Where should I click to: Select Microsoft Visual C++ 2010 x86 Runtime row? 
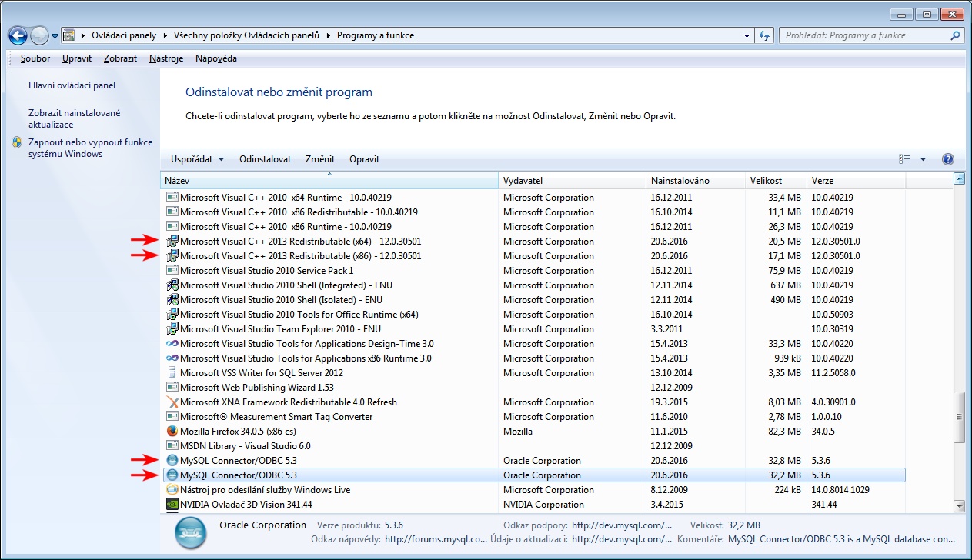coord(535,227)
